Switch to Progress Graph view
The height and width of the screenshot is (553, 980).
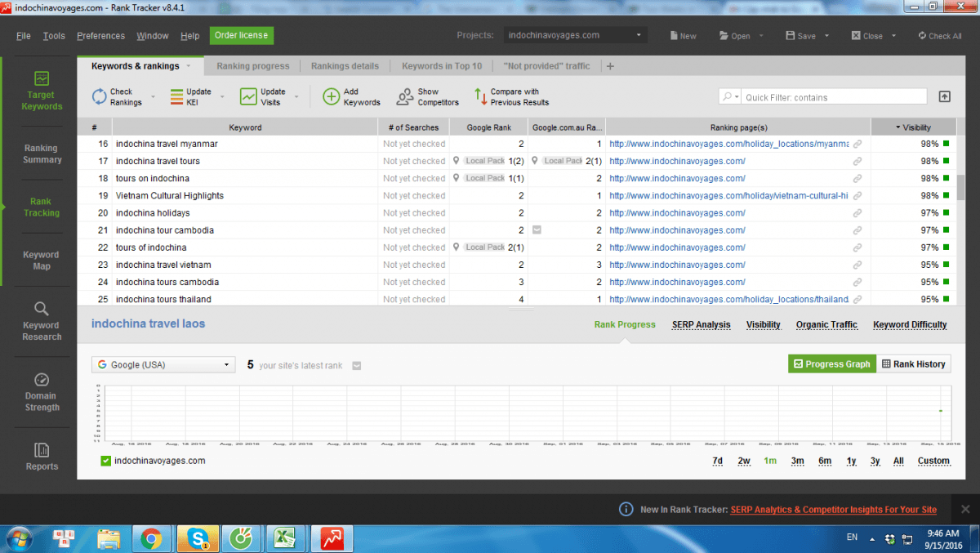pos(832,364)
